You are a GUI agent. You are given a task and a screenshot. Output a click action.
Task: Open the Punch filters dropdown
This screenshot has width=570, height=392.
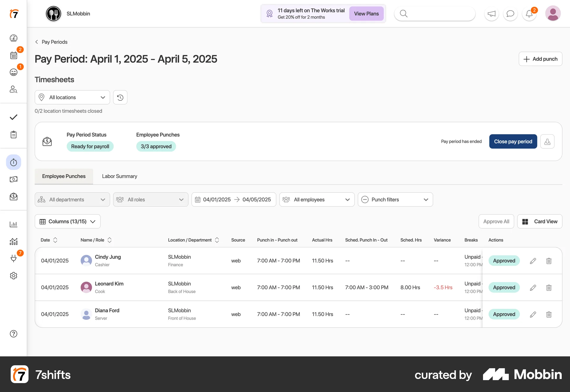click(x=395, y=199)
